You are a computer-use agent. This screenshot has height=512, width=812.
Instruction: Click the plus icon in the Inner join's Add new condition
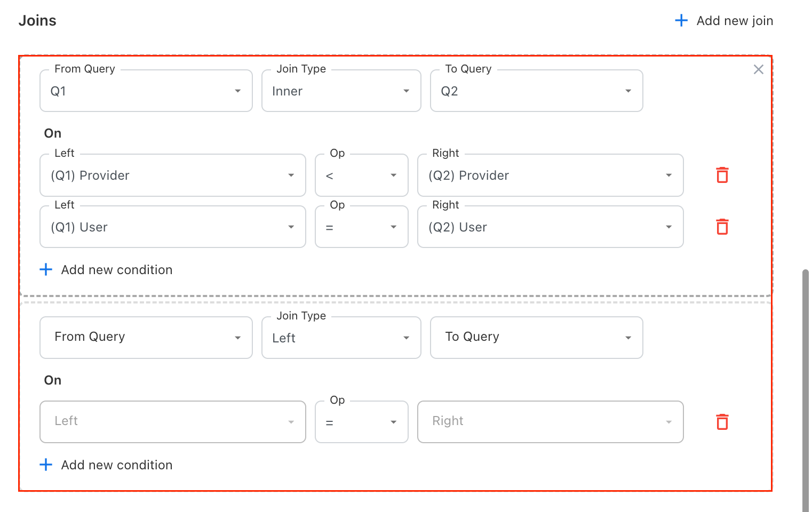coord(46,270)
